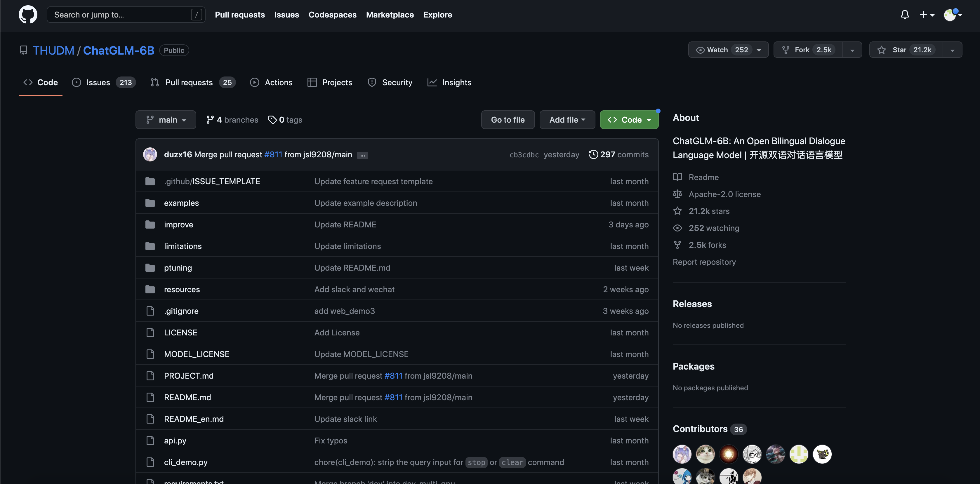
Task: Open the Apache-2.0 license link
Action: [x=717, y=194]
